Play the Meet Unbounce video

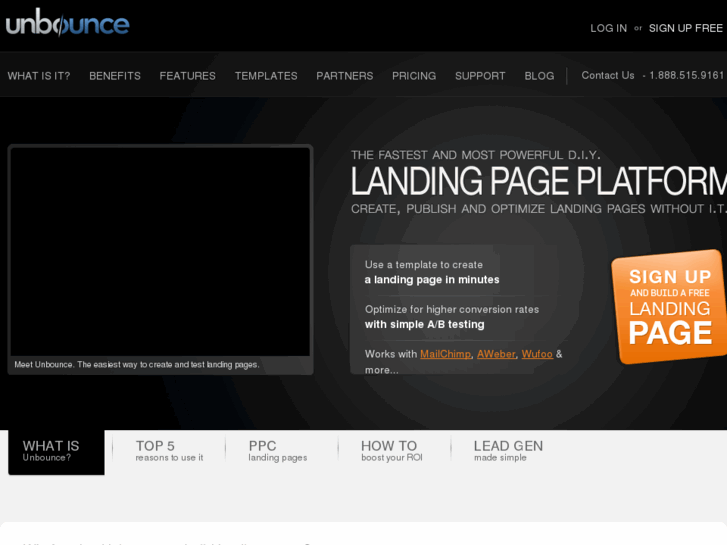coord(160,252)
